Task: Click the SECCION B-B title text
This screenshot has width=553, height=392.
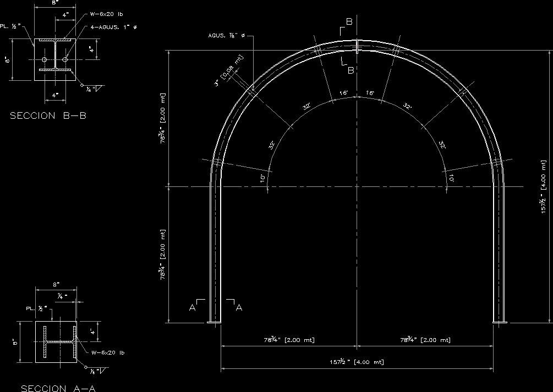Action: [48, 116]
